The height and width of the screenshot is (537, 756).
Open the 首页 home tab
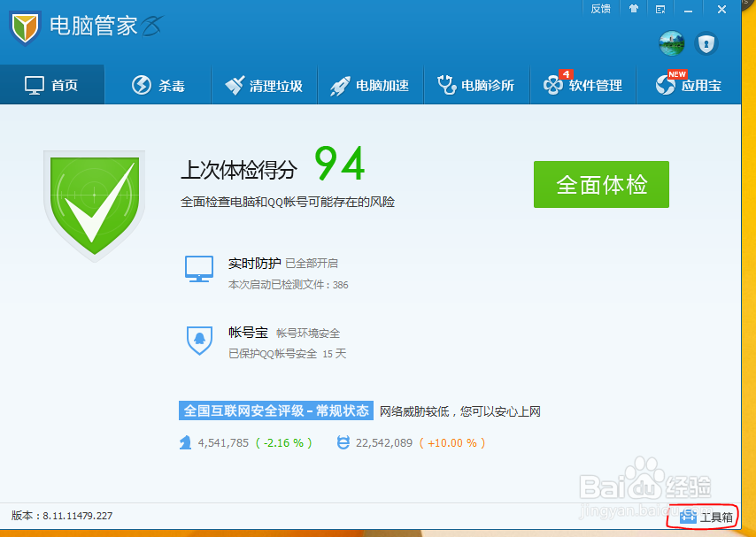click(x=52, y=85)
